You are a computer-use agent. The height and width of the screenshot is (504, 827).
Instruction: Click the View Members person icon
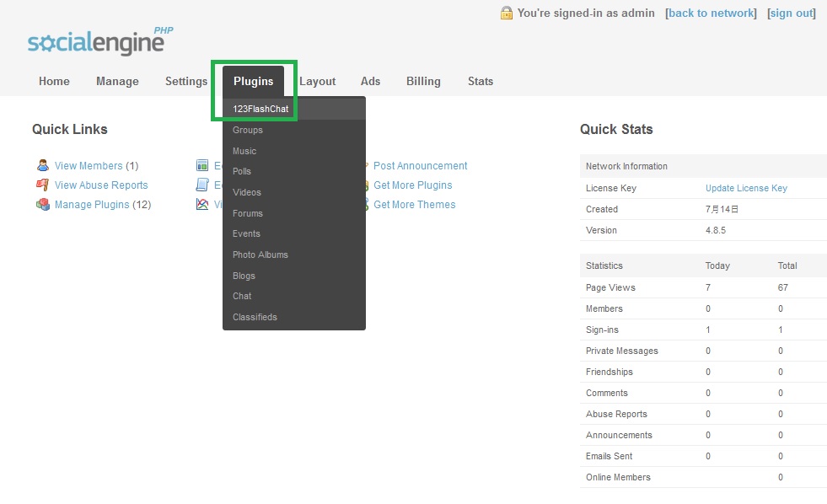[x=43, y=165]
